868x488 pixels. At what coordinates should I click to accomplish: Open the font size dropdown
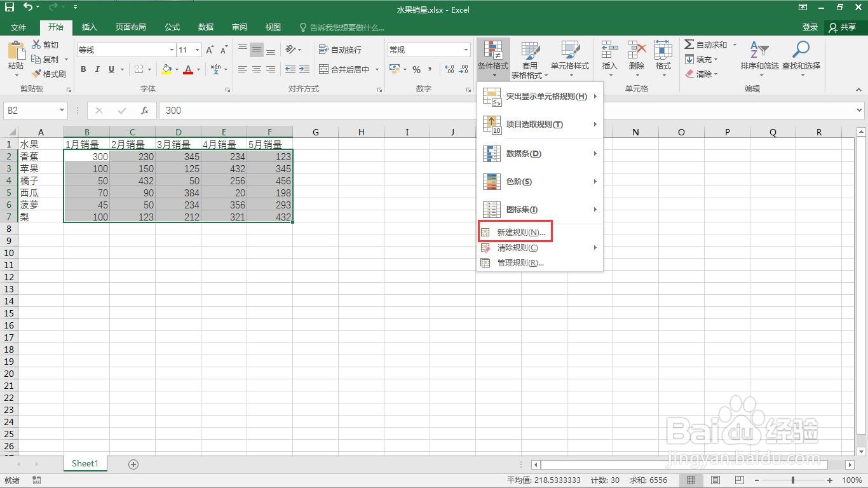tap(197, 50)
